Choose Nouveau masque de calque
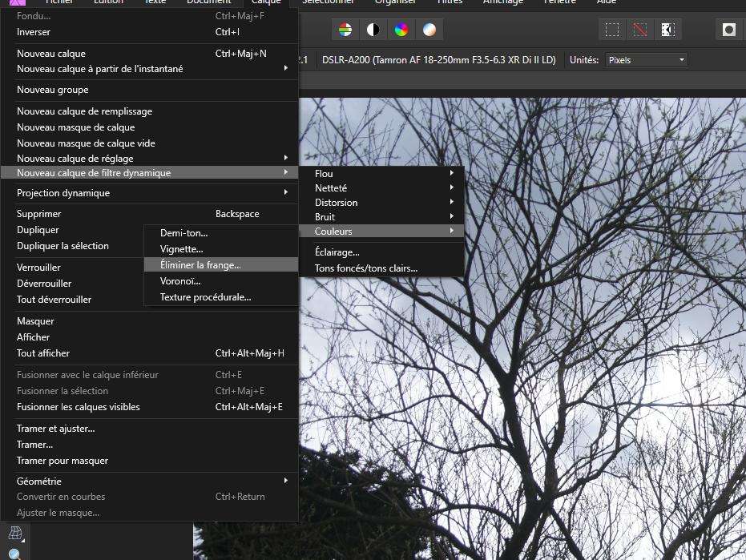746x560 pixels. point(150,127)
